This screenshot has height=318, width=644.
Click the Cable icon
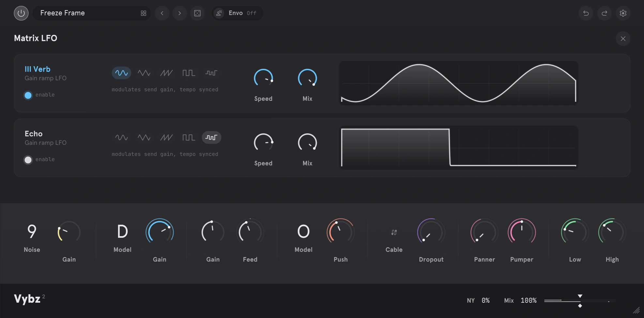click(x=394, y=232)
